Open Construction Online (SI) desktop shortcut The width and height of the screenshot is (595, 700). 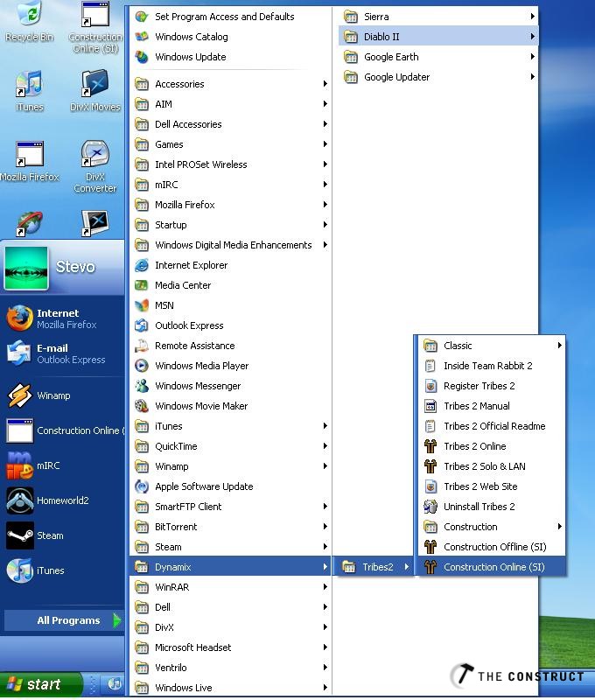(94, 27)
